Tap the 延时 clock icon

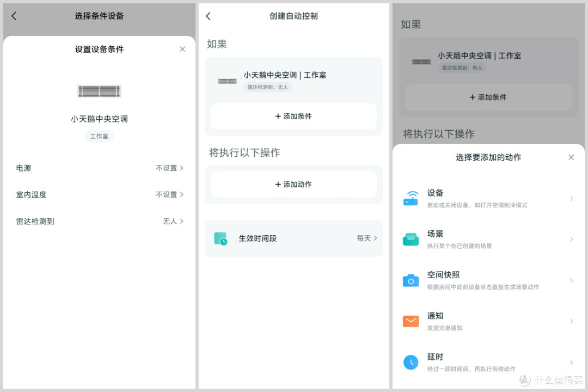tap(411, 363)
